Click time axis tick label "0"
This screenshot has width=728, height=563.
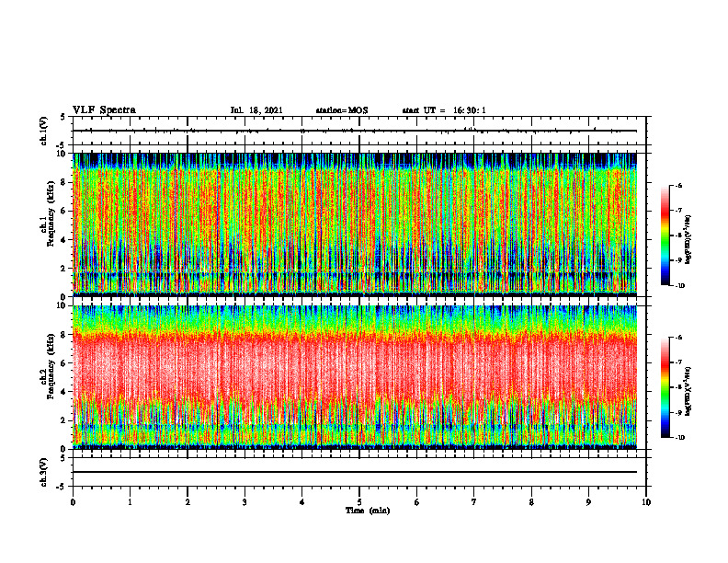pos(73,502)
